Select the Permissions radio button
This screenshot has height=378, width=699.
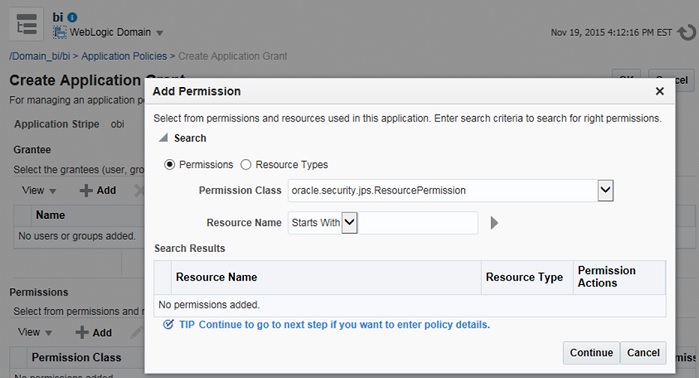coord(169,164)
